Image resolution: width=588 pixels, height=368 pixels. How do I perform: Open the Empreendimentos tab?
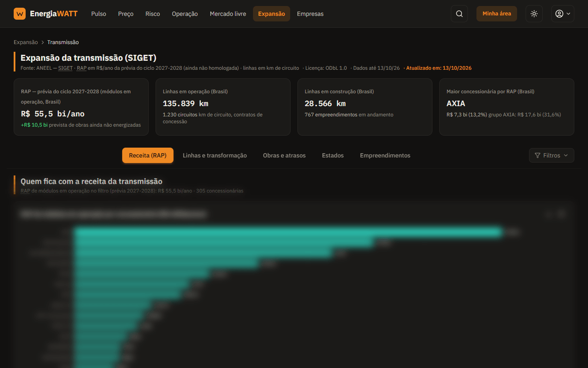tap(385, 155)
